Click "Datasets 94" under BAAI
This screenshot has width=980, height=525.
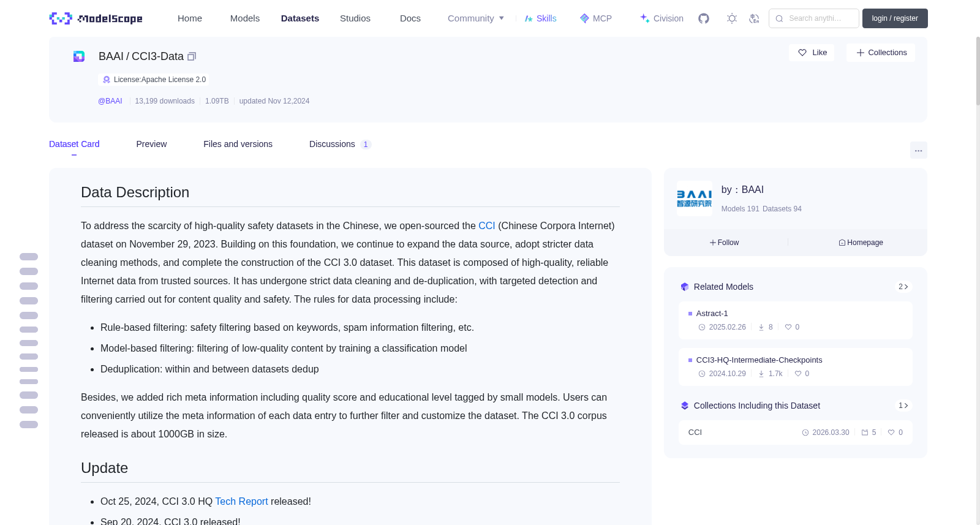[x=782, y=209]
